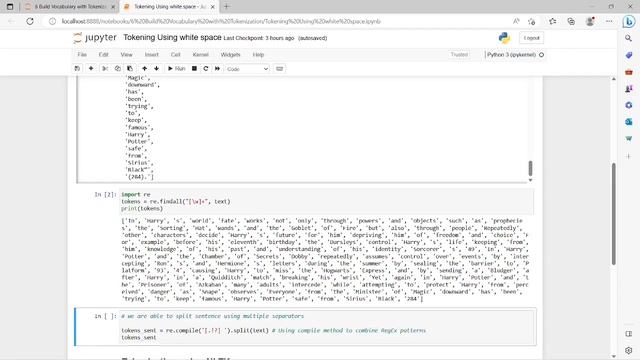640x360 pixels.
Task: Paste cells below icon
Action: 130,69
